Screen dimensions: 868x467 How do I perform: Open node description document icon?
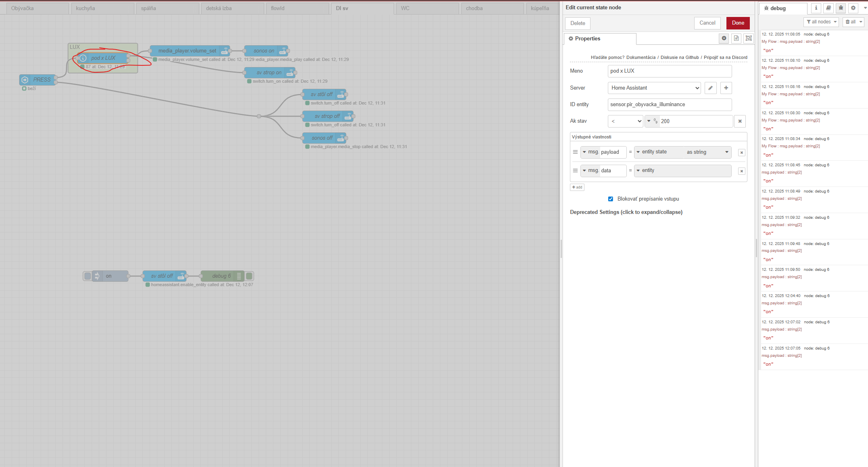[736, 38]
